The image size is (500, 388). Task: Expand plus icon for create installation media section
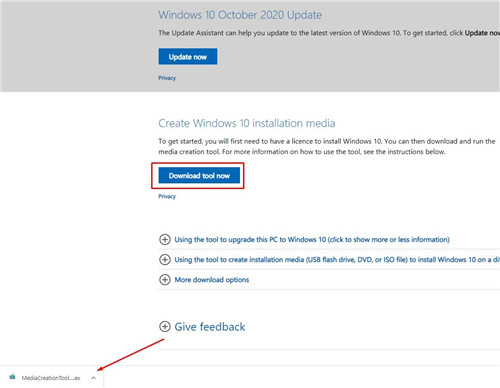point(165,259)
